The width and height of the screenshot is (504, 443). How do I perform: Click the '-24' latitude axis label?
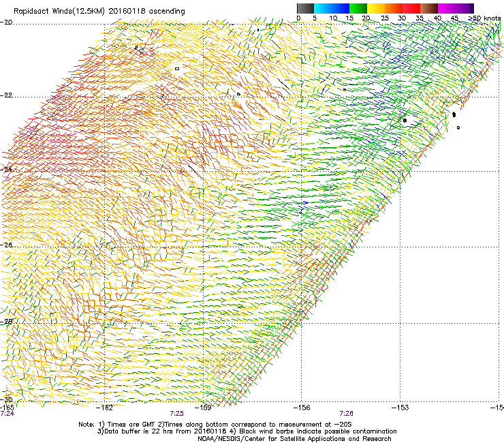point(6,169)
